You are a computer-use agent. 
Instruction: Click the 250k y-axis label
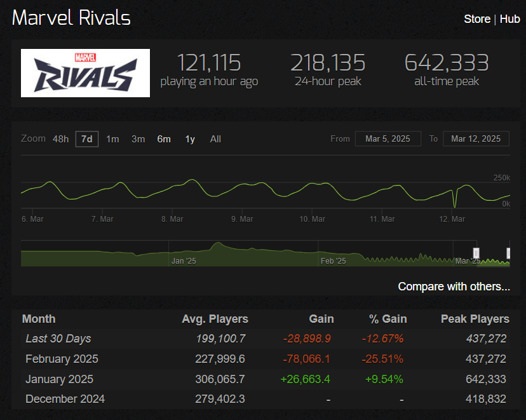501,178
